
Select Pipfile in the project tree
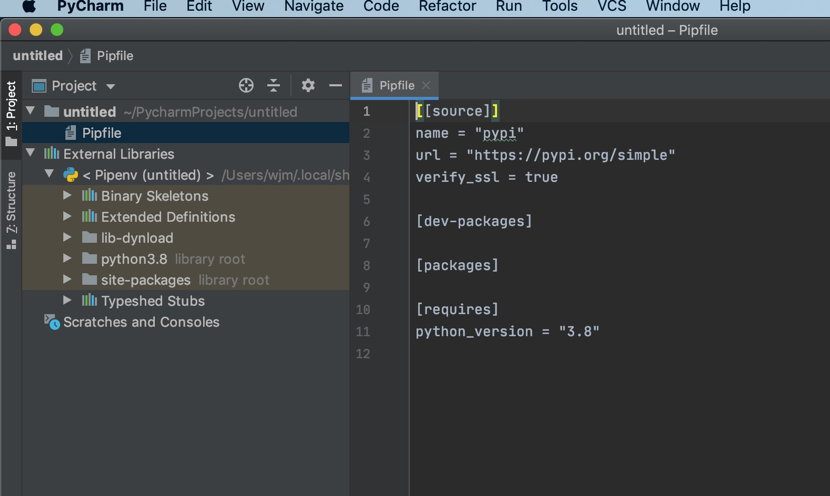tap(101, 133)
